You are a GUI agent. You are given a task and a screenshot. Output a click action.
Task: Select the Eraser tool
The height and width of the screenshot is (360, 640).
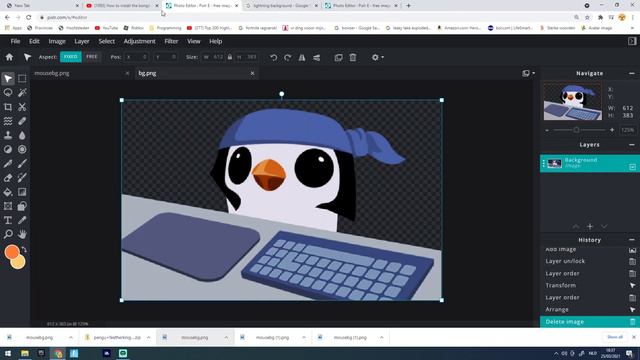point(8,178)
